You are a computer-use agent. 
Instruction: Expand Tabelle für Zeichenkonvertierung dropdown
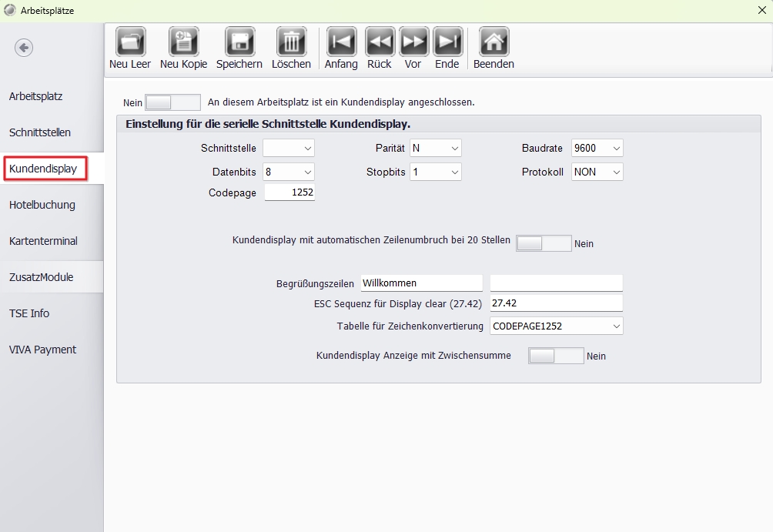[x=557, y=326]
